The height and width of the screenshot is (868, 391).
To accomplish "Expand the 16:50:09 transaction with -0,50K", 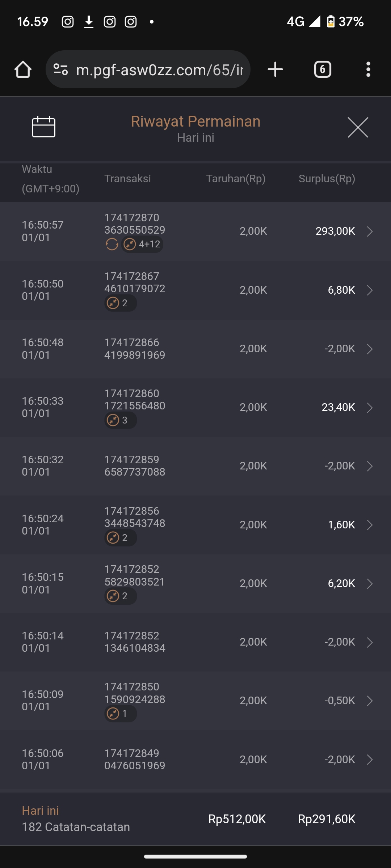I will click(x=370, y=701).
